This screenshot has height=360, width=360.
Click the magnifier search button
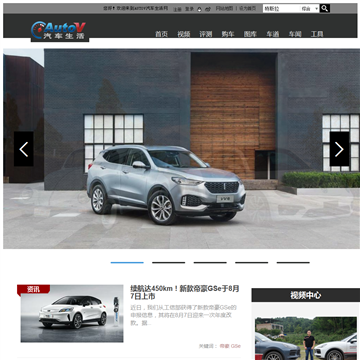(325, 9)
